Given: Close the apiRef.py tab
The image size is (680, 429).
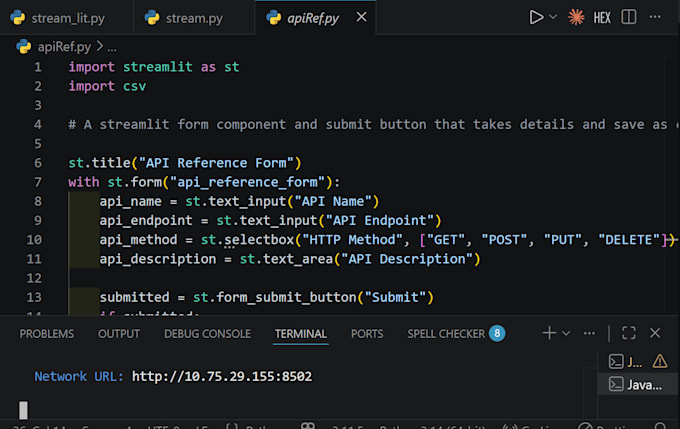Looking at the screenshot, I should pyautogui.click(x=361, y=17).
